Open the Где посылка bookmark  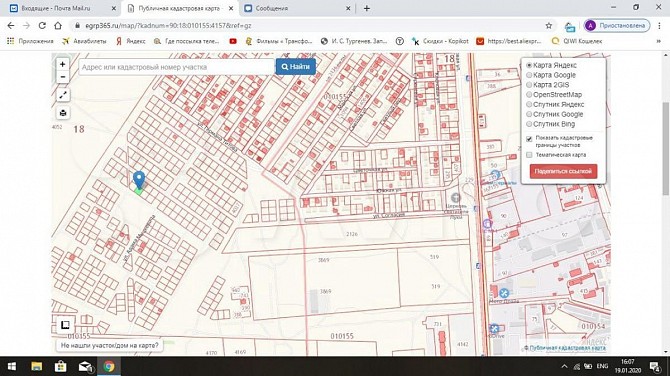coord(186,41)
